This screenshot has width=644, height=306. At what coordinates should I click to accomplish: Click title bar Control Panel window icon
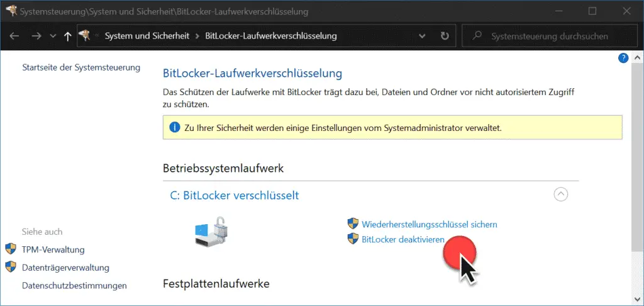[13, 11]
